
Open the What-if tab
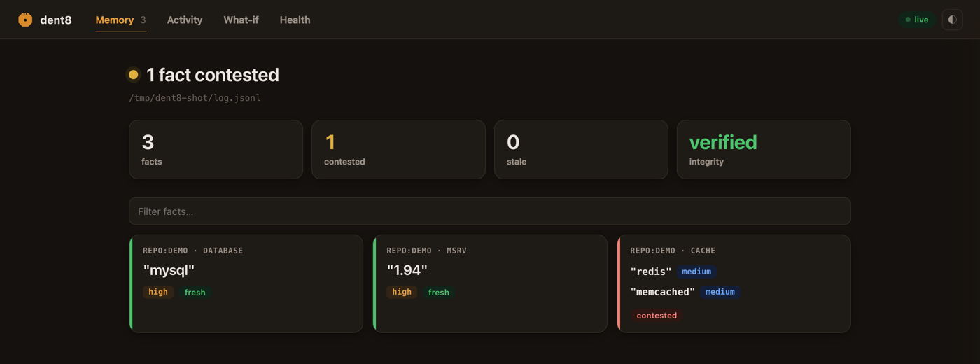[241, 20]
